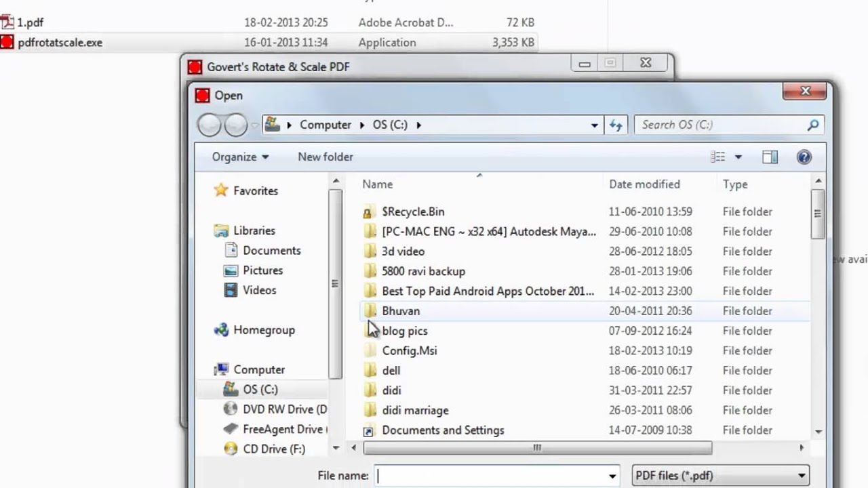Open the help question mark icon
868x488 pixels.
click(804, 157)
